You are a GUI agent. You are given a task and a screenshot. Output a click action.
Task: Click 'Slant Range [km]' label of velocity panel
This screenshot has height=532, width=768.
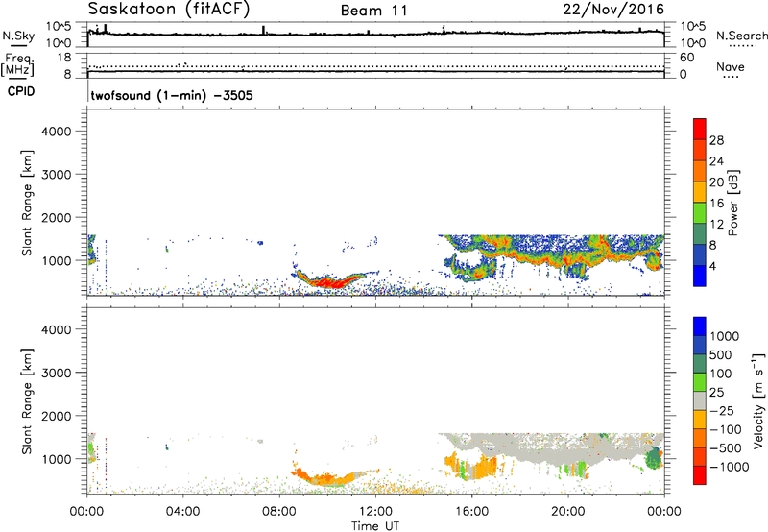(27, 401)
